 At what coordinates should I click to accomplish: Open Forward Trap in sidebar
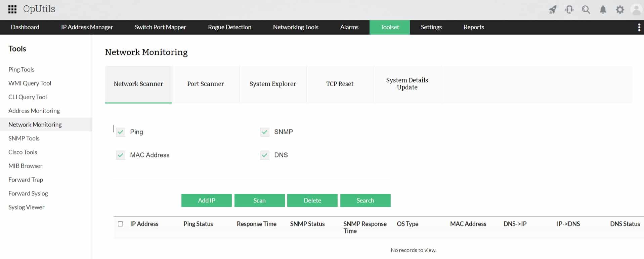tap(26, 180)
